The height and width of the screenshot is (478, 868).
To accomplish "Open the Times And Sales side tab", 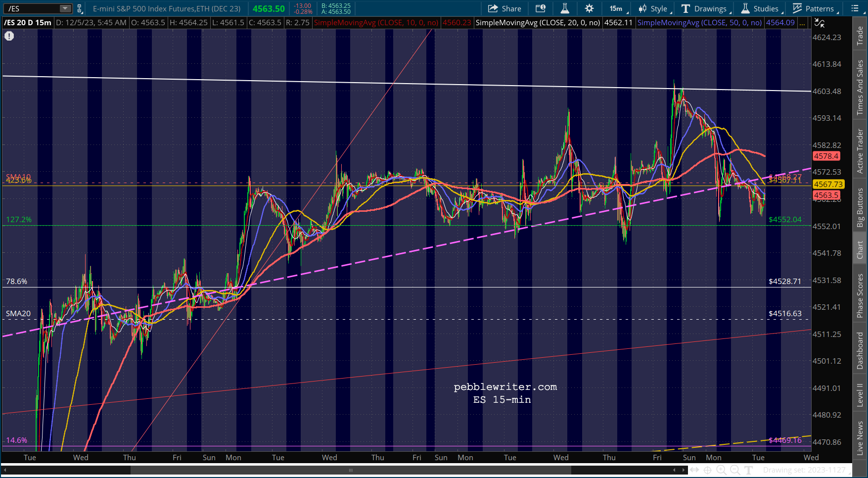I will pyautogui.click(x=860, y=88).
